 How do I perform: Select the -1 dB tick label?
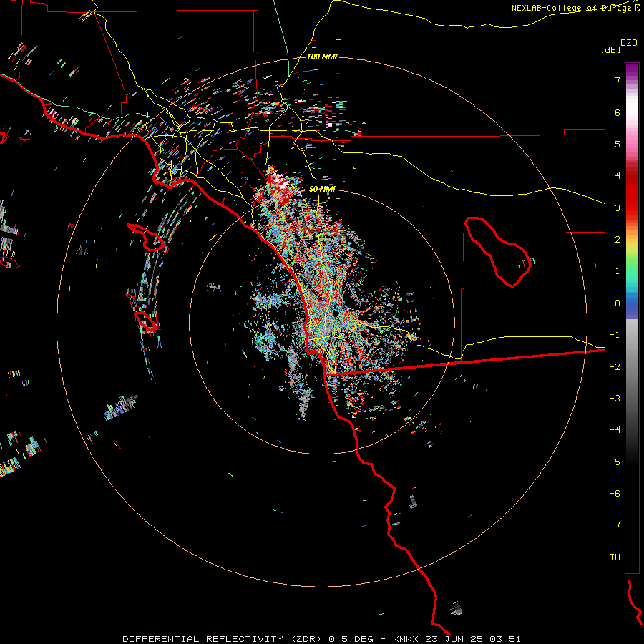(x=615, y=335)
